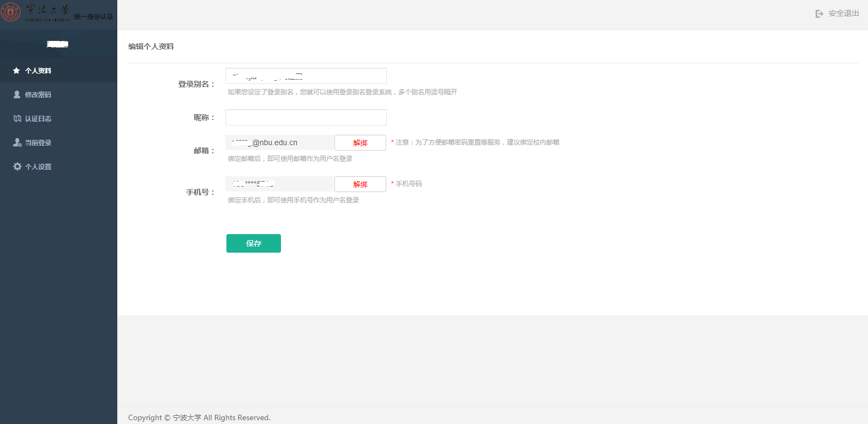868x424 pixels.
Task: Click the user icon beside 修改密码
Action: point(17,94)
